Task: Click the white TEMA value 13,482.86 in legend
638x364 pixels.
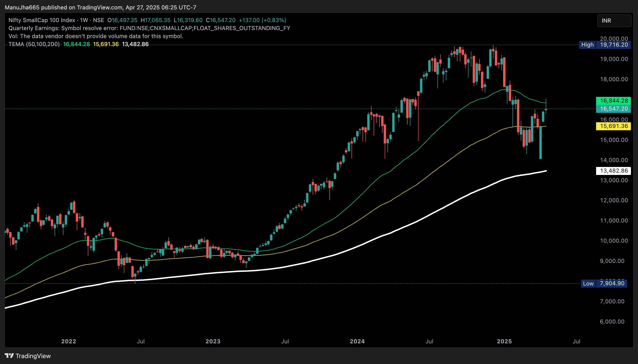Action: tap(135, 44)
